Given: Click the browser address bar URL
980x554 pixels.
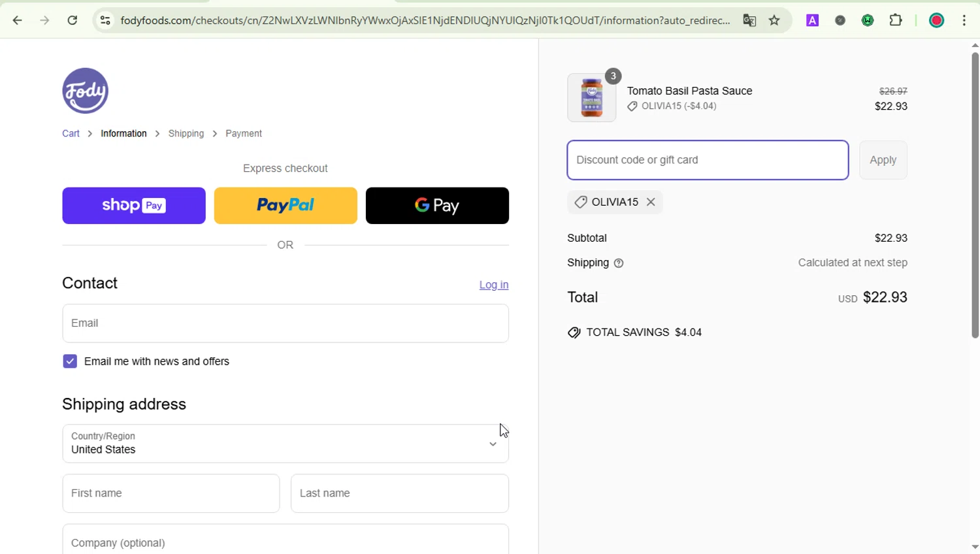Looking at the screenshot, I should click(425, 20).
